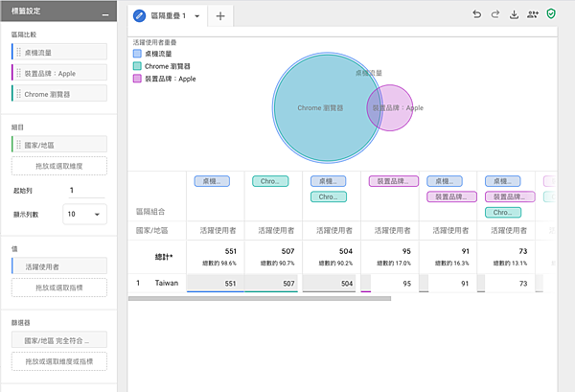Click the Taiwan cell with value 551
This screenshot has height=392, width=575.
pos(216,283)
